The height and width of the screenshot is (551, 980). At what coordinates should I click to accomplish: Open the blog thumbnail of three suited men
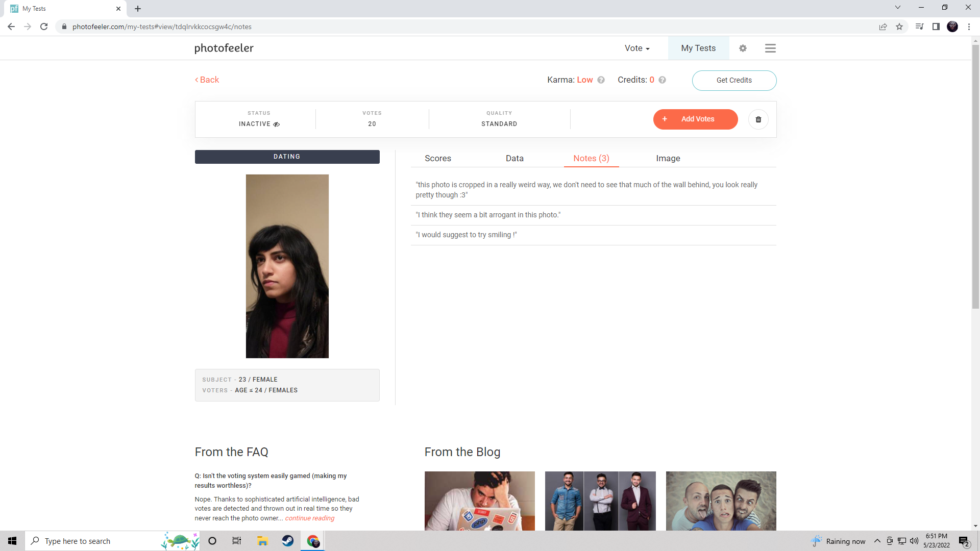(600, 500)
